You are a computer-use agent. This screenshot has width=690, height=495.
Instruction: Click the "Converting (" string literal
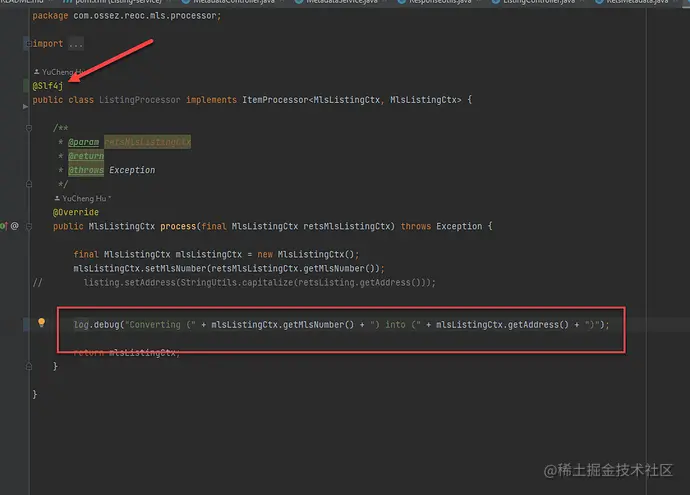click(160, 325)
